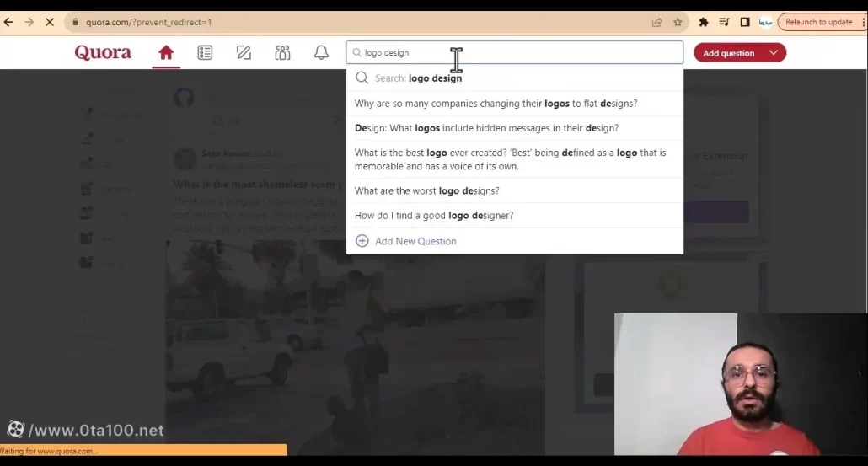
Task: Click the Add question button
Action: tap(728, 53)
